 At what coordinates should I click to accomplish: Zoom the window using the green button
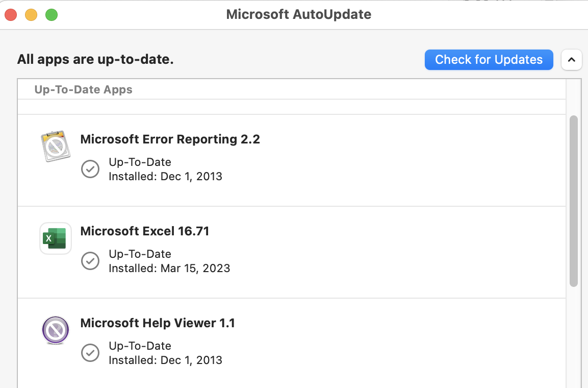pyautogui.click(x=52, y=15)
